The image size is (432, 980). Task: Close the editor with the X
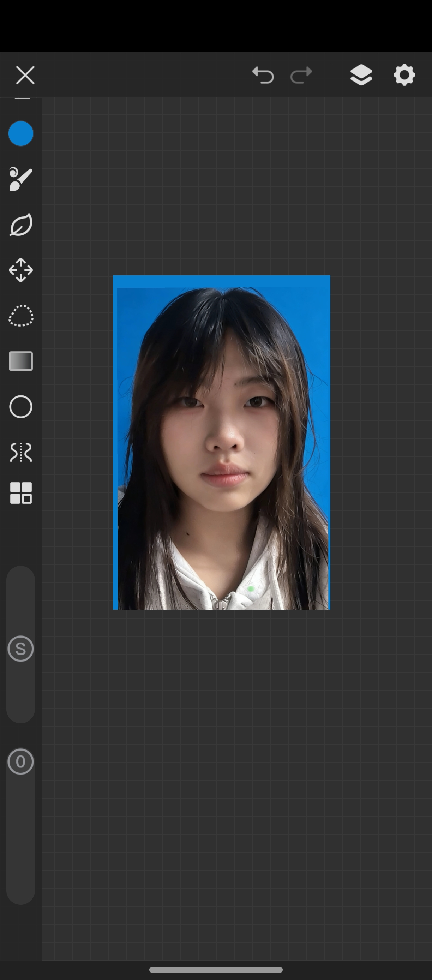click(x=25, y=75)
